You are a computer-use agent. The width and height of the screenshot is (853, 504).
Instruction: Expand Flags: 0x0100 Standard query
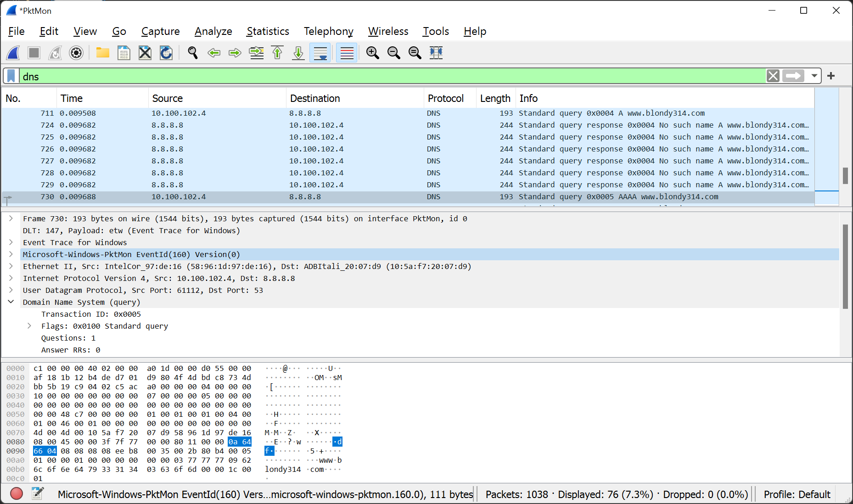coord(29,326)
